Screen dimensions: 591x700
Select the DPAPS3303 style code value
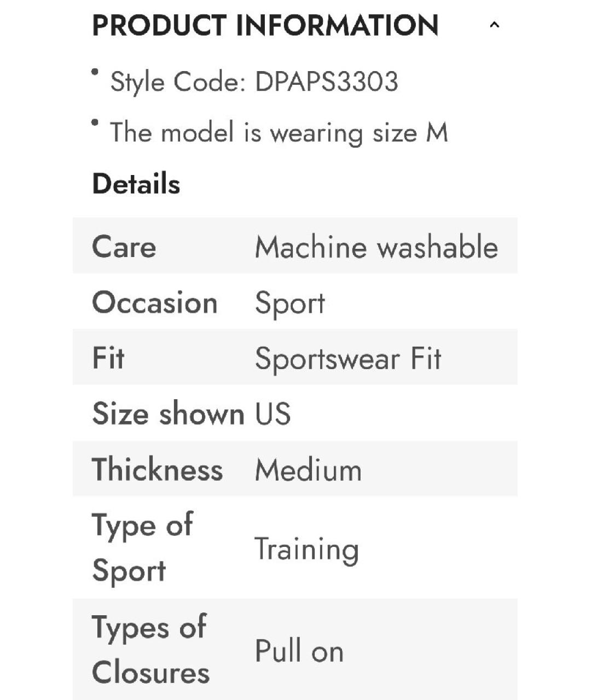click(x=327, y=82)
